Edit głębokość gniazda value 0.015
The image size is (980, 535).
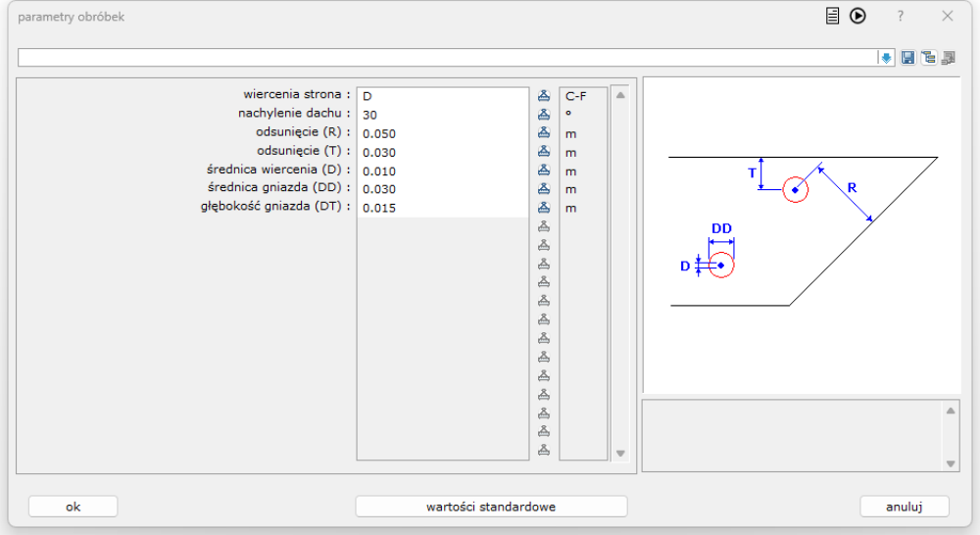(x=443, y=208)
